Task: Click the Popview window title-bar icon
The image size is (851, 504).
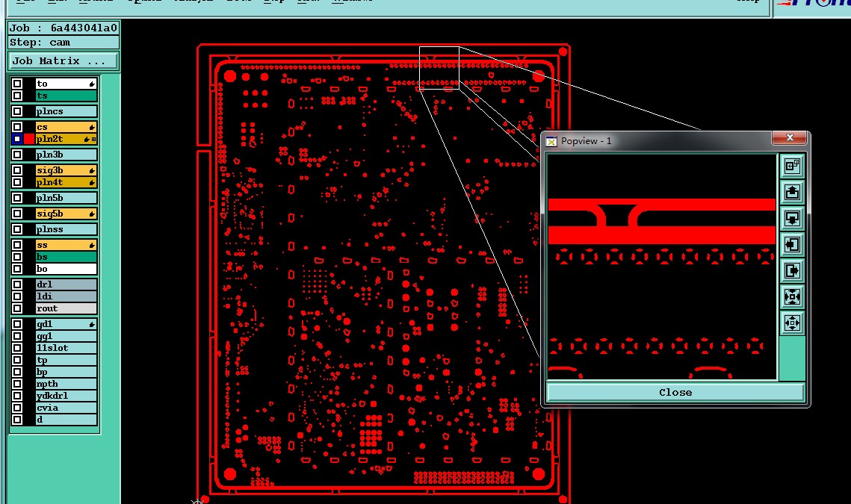Action: tap(551, 141)
